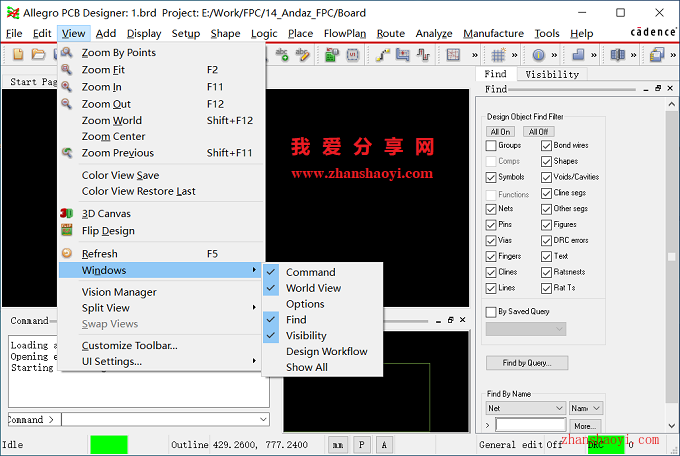The width and height of the screenshot is (680, 456).
Task: Toggle the Vias checkbox
Action: pyautogui.click(x=491, y=241)
